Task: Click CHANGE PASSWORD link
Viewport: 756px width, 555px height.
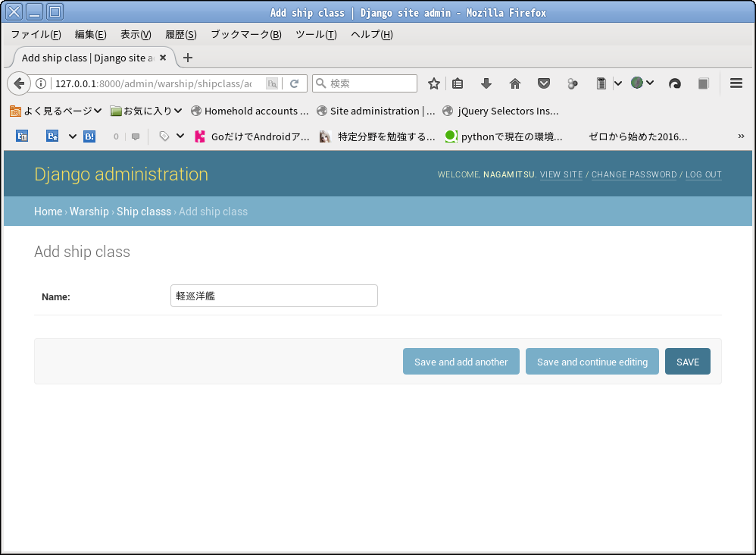Action: pyautogui.click(x=634, y=174)
